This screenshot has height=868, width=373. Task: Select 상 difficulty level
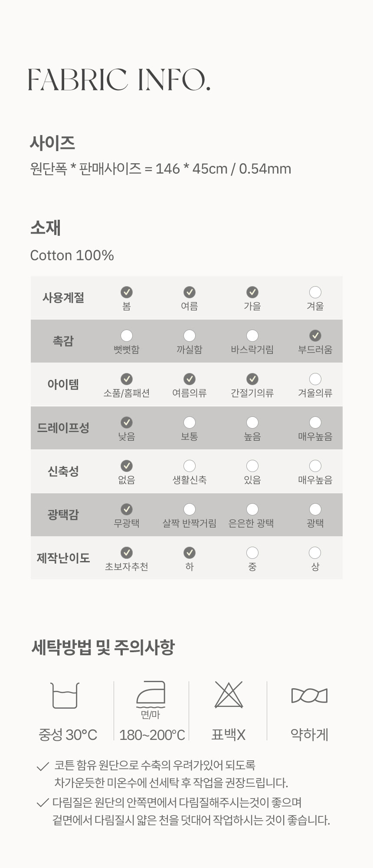(x=315, y=553)
